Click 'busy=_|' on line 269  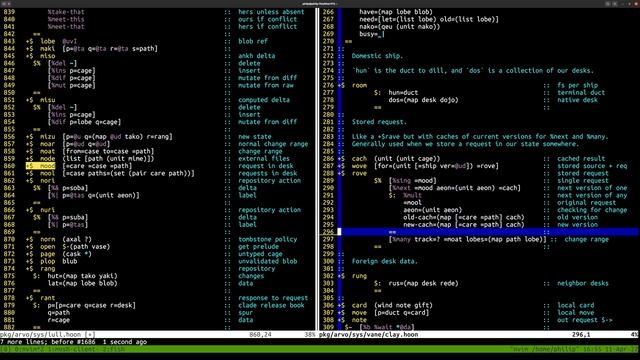point(372,34)
